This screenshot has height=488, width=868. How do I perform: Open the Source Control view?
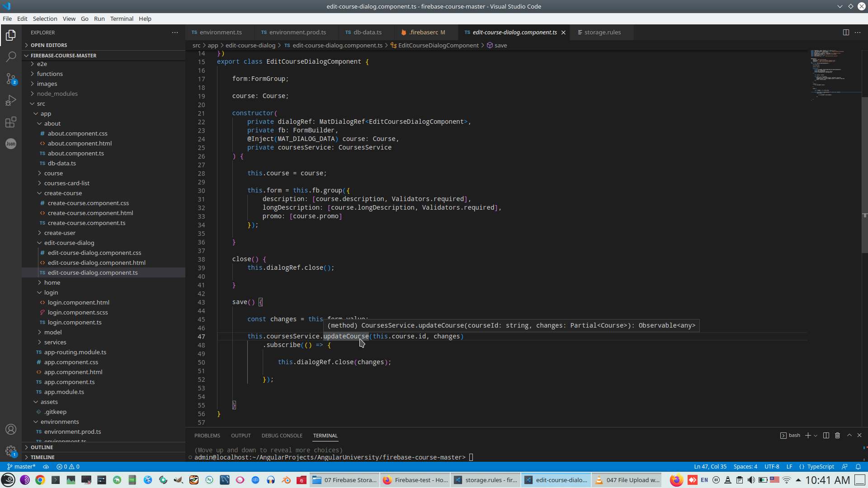pos(11,79)
